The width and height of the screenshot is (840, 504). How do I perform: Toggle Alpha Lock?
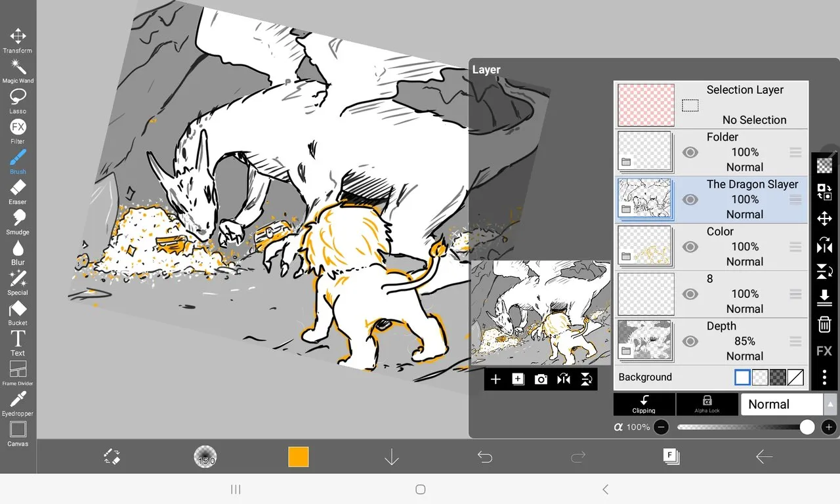point(707,404)
